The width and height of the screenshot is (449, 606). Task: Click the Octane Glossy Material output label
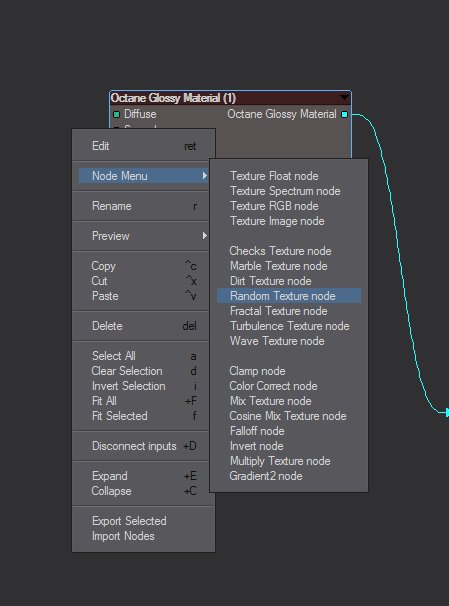tap(282, 114)
